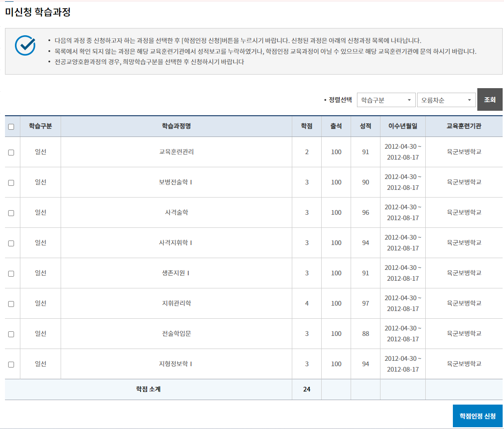Click the 학습구분 column header
Viewport: 504px width, 429px height.
click(x=41, y=126)
